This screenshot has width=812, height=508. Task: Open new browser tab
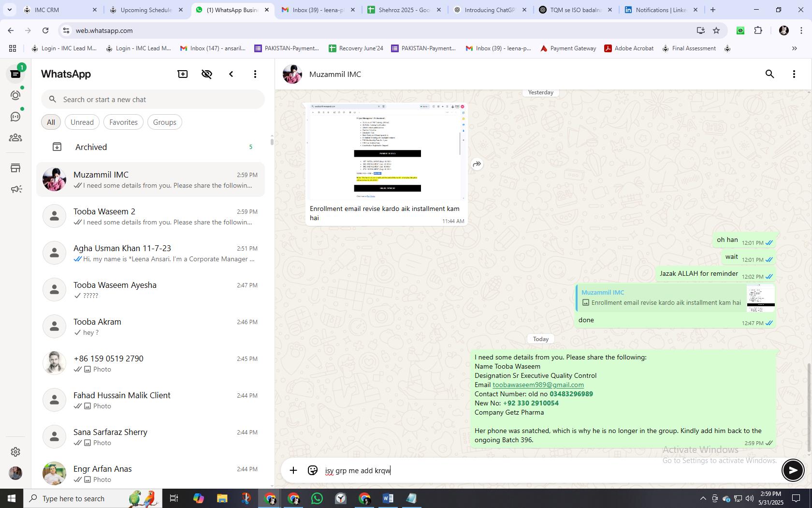coord(713,10)
